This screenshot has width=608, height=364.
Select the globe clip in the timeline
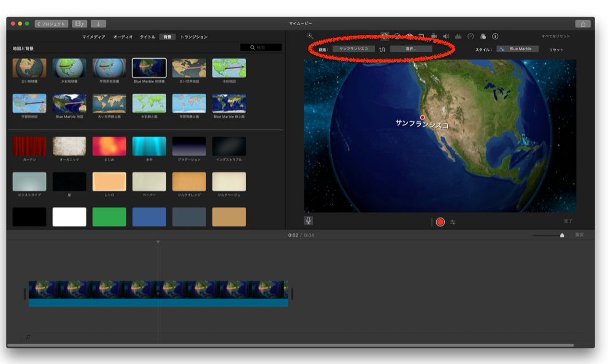coord(158,294)
